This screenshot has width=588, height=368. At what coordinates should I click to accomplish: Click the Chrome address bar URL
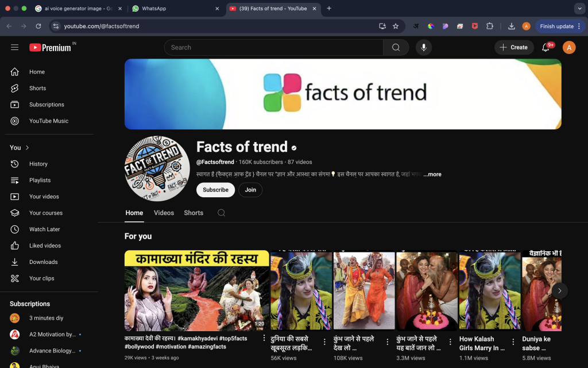pyautogui.click(x=102, y=26)
